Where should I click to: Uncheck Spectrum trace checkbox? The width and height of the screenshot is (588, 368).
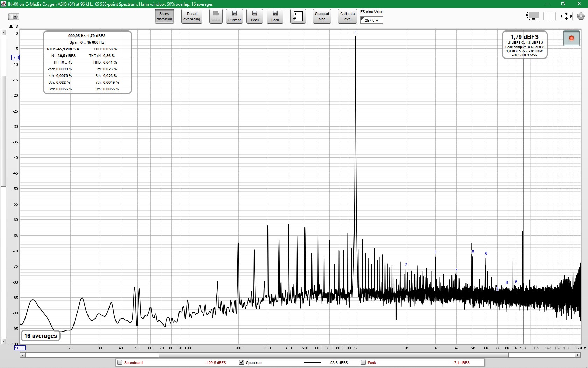coord(241,363)
